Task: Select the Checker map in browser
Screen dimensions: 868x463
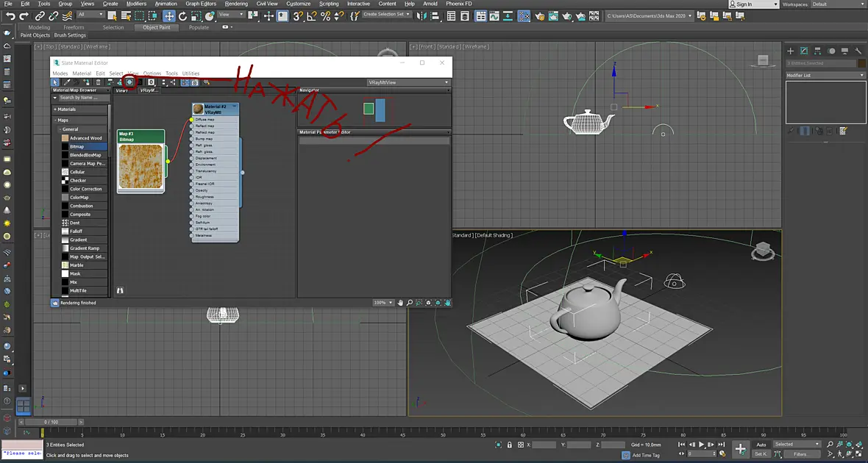Action: click(77, 180)
